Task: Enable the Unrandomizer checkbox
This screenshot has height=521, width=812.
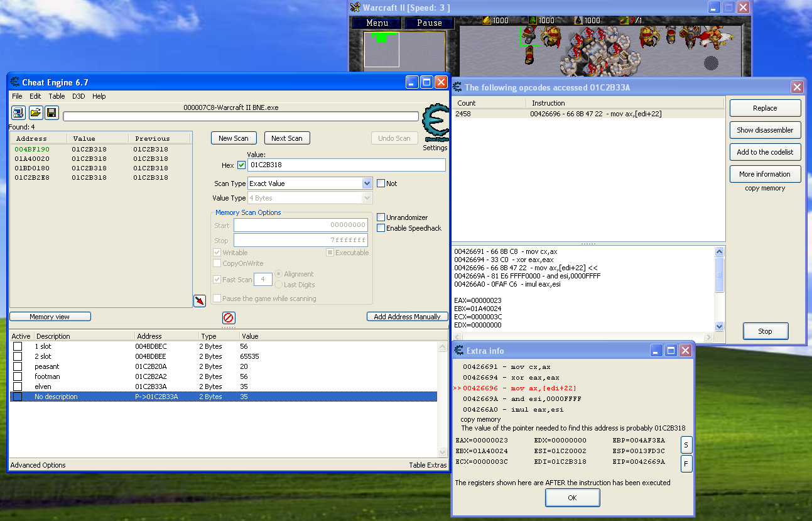Action: (381, 217)
